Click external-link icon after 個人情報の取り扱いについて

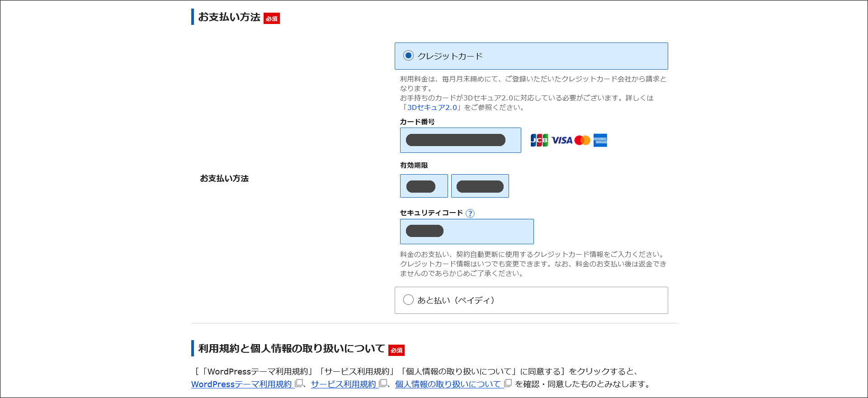coord(508,383)
